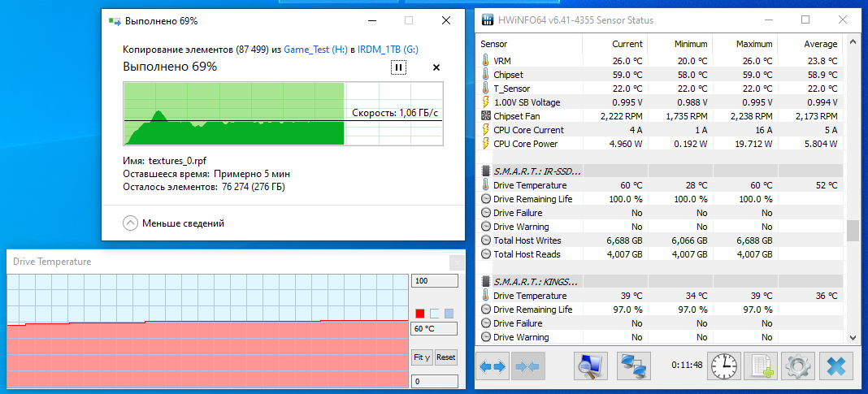
Task: Select the KINGS Drive Temperature row at 39 °C
Action: point(660,296)
